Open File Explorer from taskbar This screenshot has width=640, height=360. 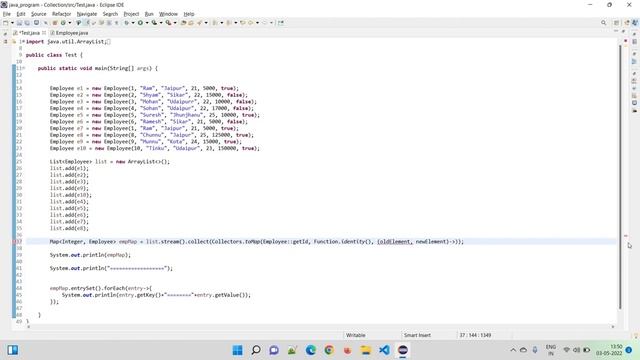(366, 350)
